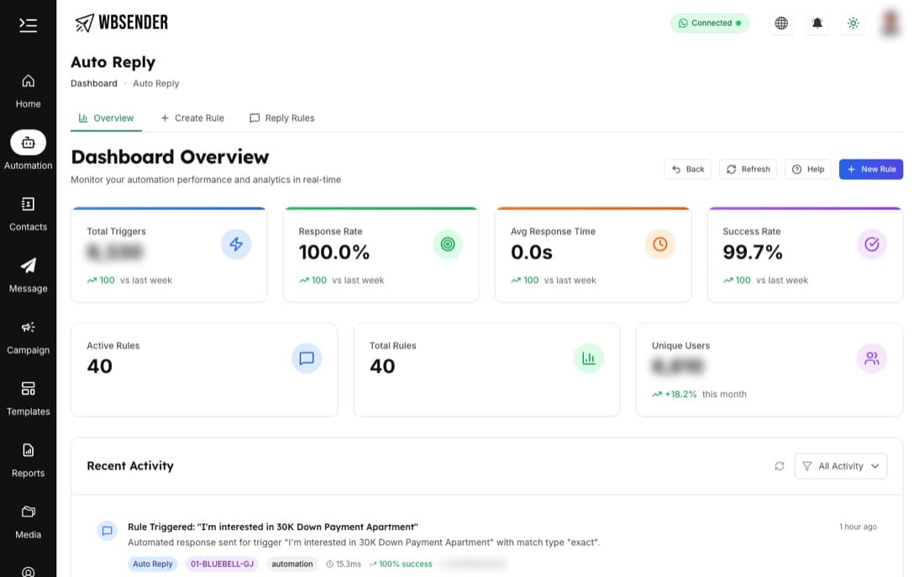Click the Avg Response Time clock icon
The height and width of the screenshot is (577, 924).
click(x=660, y=244)
